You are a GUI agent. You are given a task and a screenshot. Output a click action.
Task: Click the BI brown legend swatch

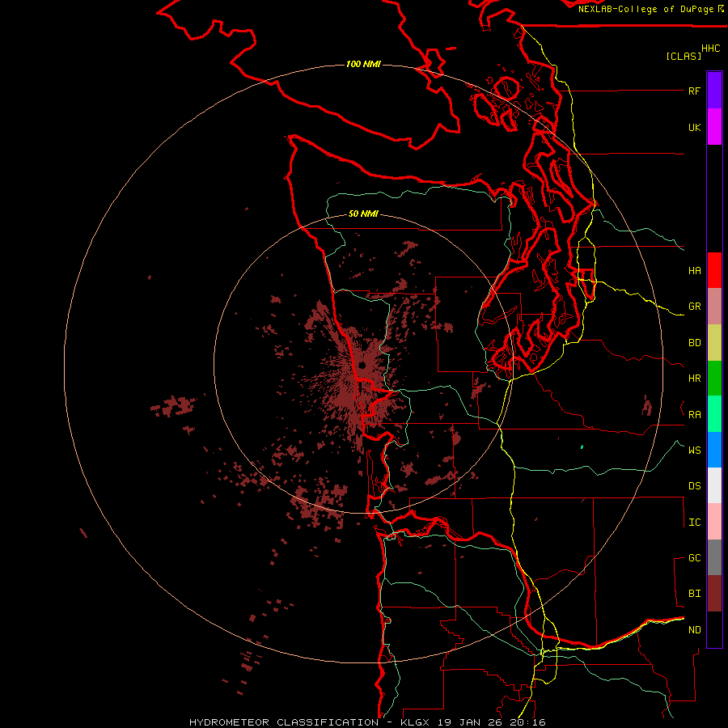tap(714, 594)
